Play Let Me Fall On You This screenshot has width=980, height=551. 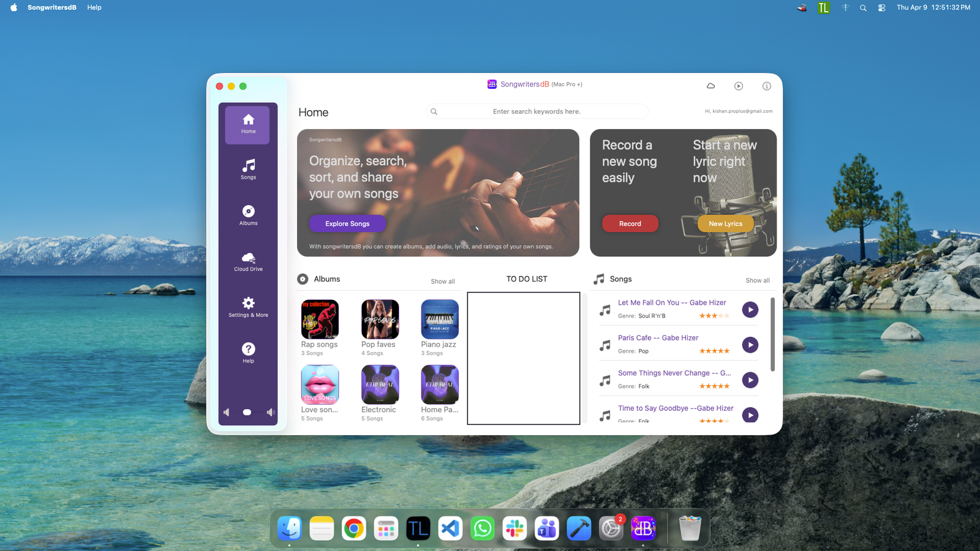750,310
